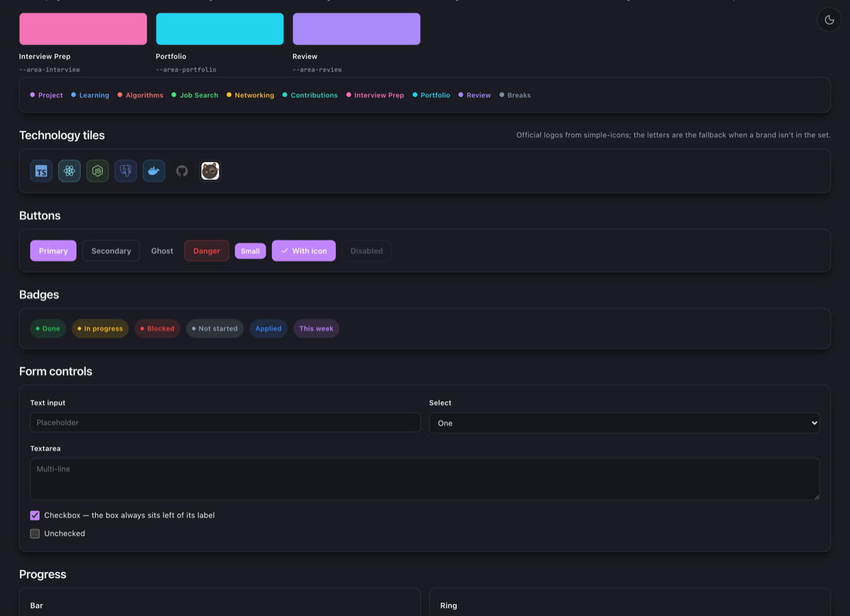The height and width of the screenshot is (616, 850).
Task: Click the Learning legend item
Action: [x=90, y=95]
